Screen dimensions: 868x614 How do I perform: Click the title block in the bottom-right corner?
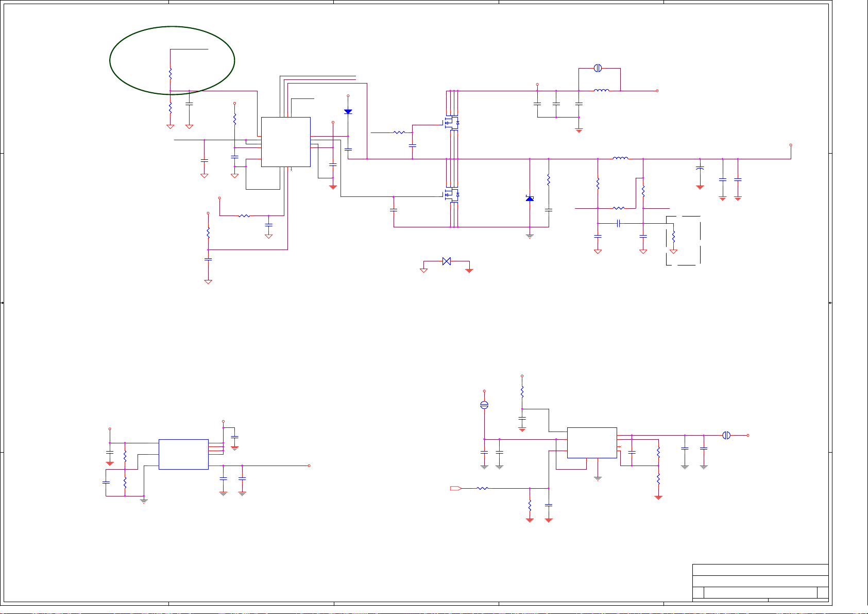760,583
